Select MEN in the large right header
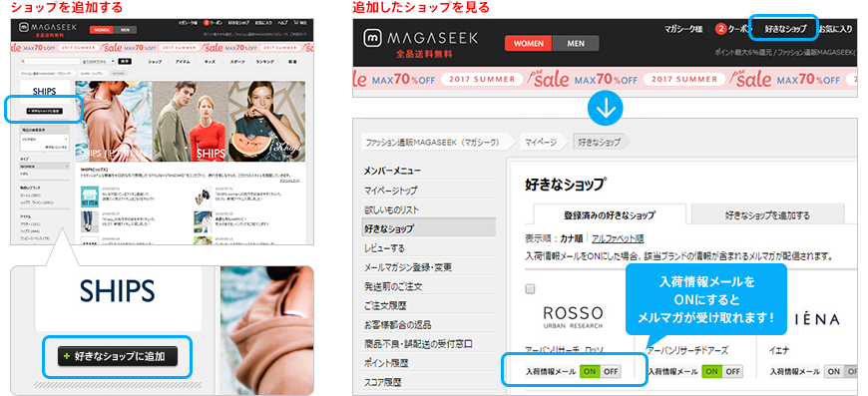This screenshot has height=396, width=868. [x=576, y=43]
